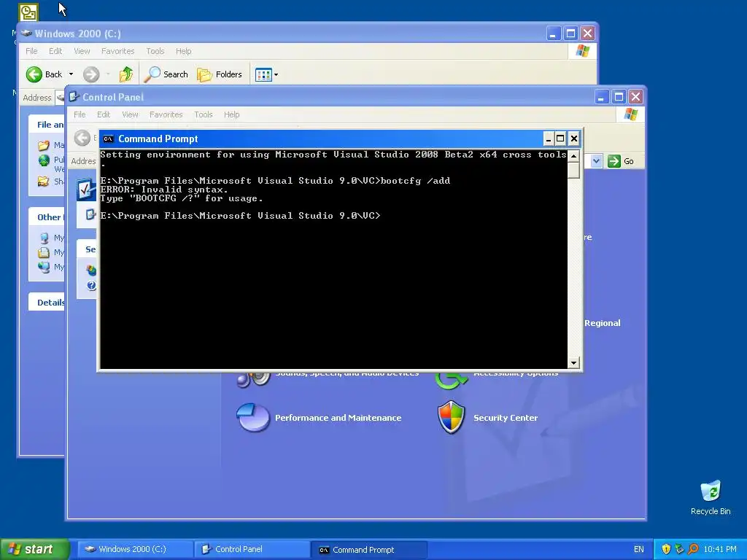Open Help menu in Control Panel window
This screenshot has height=560, width=747.
[x=231, y=114]
